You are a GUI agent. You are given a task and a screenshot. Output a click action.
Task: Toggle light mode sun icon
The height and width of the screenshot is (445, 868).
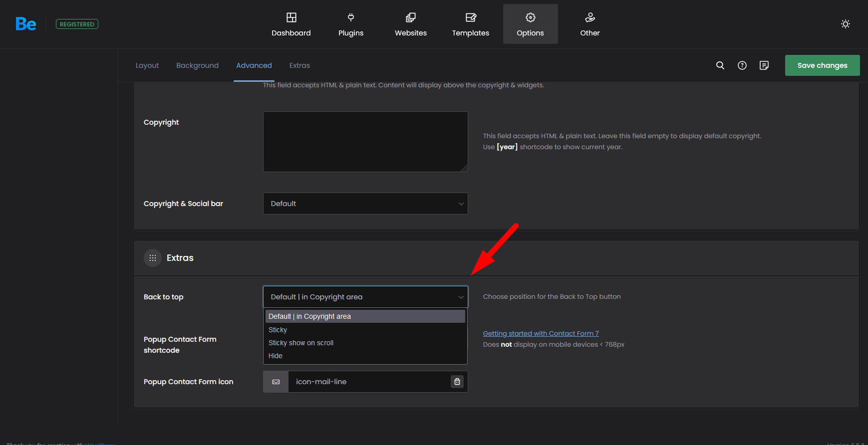click(845, 24)
